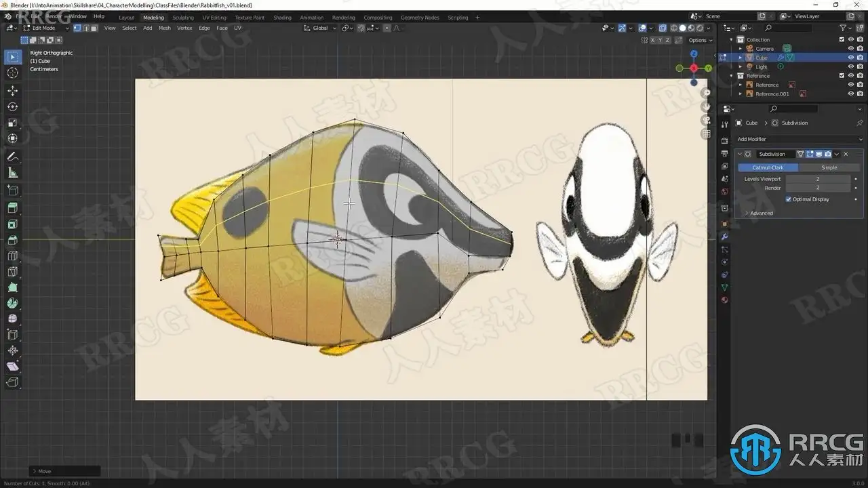
Task: Pick the Extrude Region tool
Action: [x=12, y=207]
